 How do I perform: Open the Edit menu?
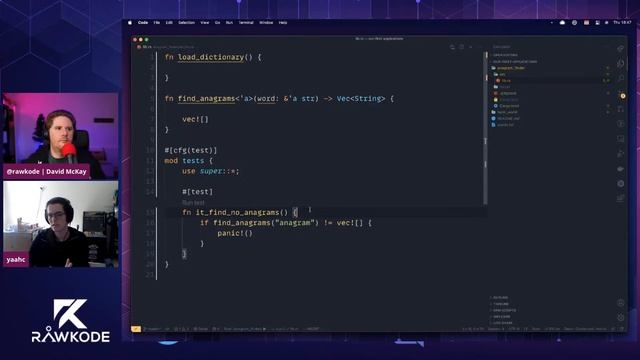pos(169,23)
